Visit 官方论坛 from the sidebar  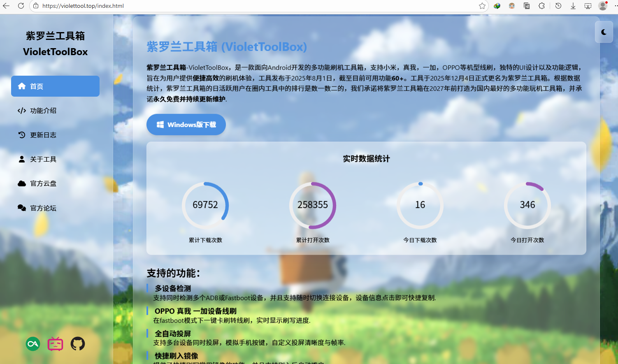43,208
